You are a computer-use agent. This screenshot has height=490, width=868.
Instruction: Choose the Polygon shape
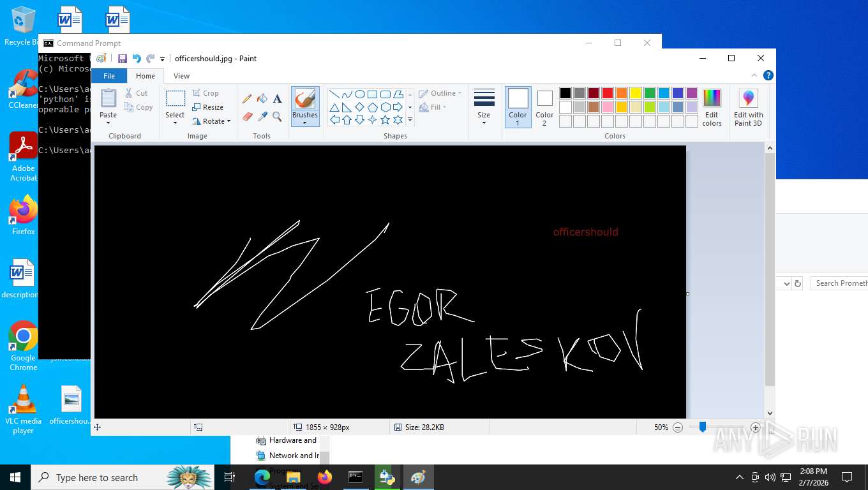tap(398, 94)
